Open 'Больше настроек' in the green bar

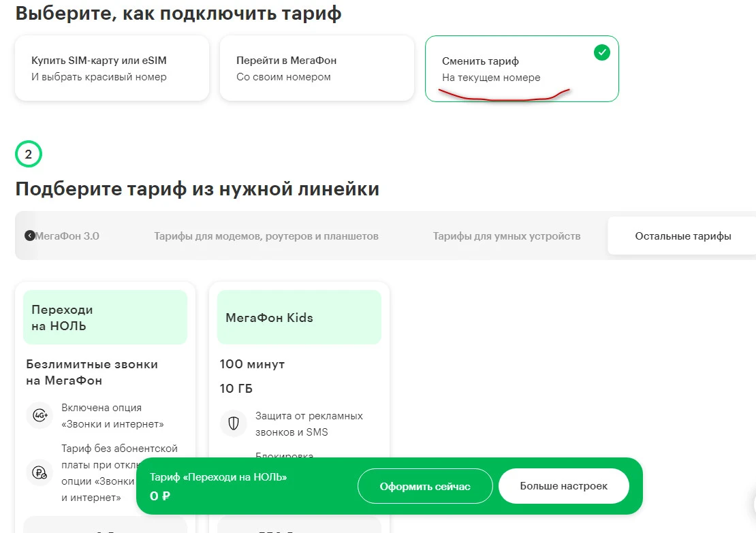pos(564,486)
